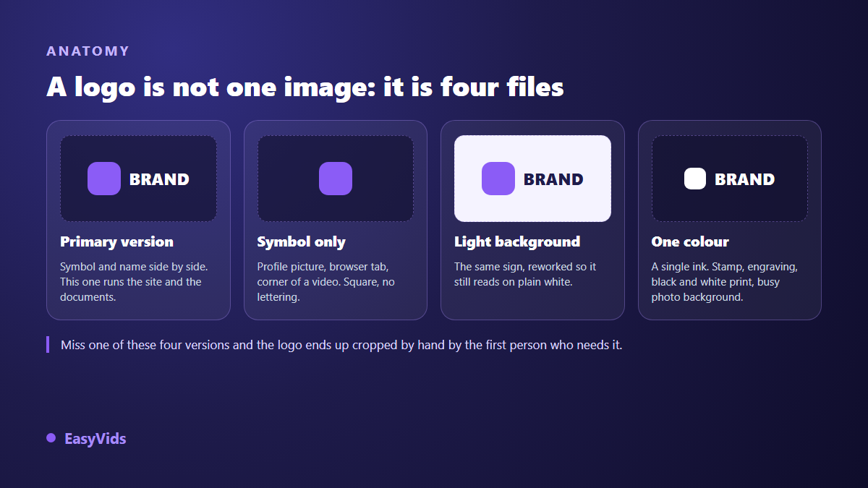This screenshot has height=488, width=868.
Task: Click the ANATOMY label above the title
Action: (88, 51)
